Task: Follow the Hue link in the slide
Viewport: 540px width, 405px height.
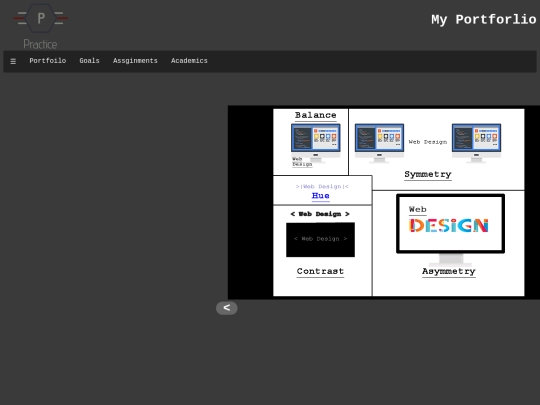Action: pyautogui.click(x=321, y=196)
